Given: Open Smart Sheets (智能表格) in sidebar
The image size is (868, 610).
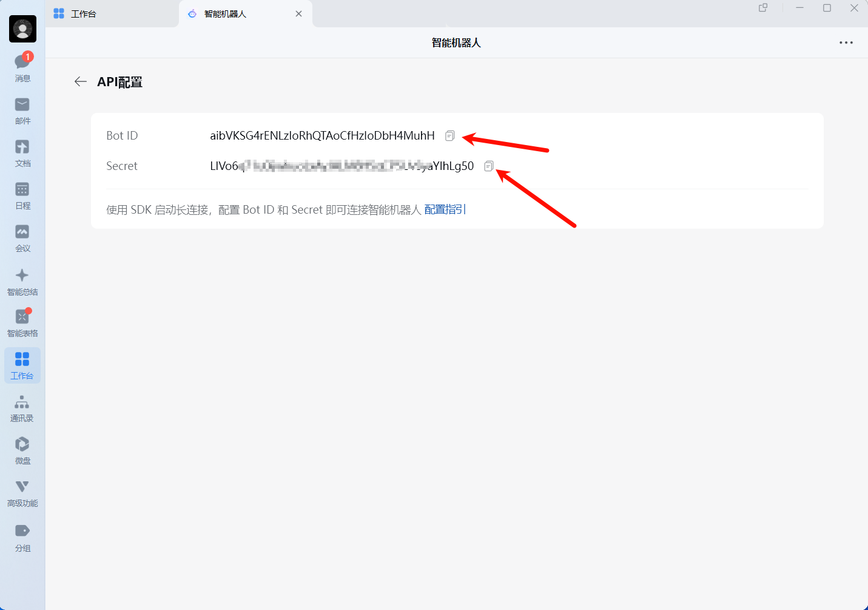Looking at the screenshot, I should point(22,324).
